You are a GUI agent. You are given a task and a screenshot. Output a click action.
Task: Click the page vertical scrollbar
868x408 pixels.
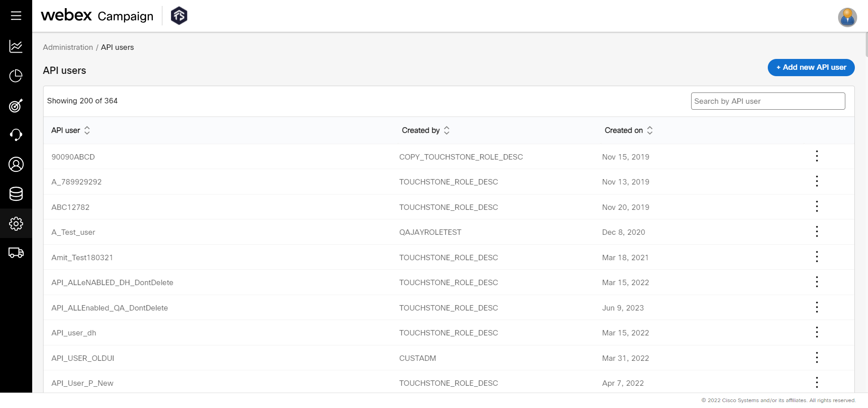[866, 44]
